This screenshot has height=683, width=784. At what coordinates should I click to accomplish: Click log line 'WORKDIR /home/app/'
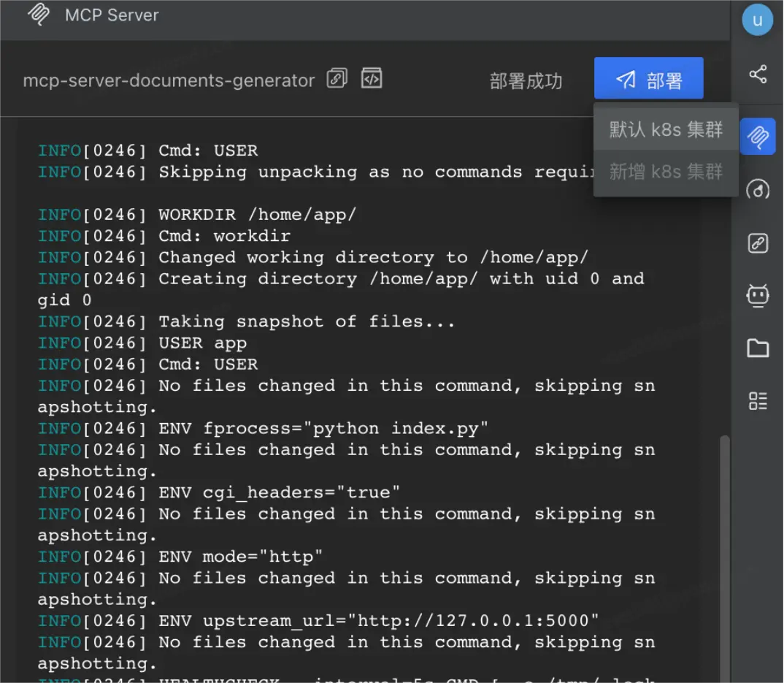point(197,215)
